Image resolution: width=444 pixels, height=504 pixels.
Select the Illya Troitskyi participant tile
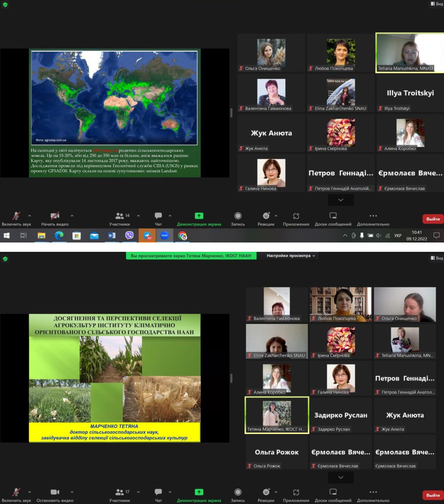pos(410,93)
